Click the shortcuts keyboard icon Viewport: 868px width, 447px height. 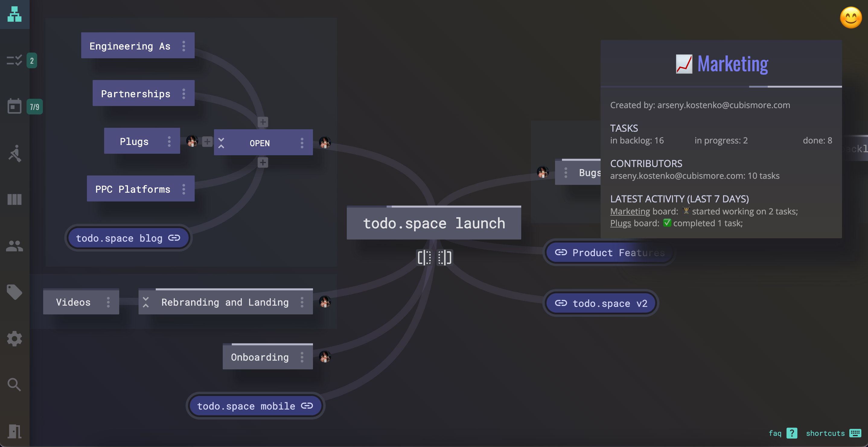(x=855, y=433)
